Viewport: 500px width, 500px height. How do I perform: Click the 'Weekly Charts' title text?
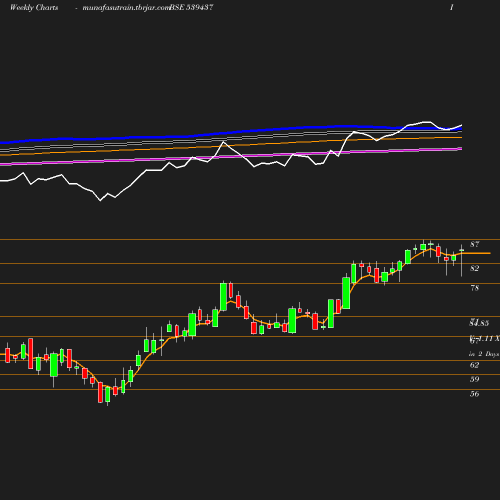pos(34,8)
